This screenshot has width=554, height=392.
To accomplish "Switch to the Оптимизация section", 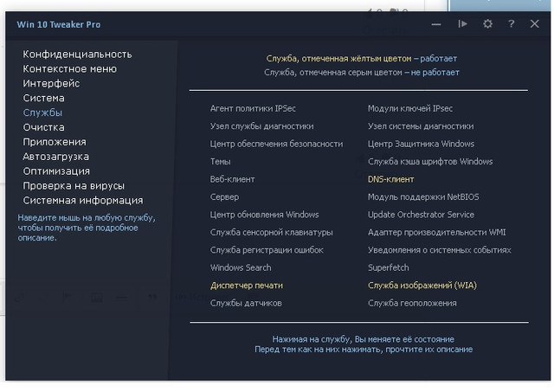I will 56,171.
